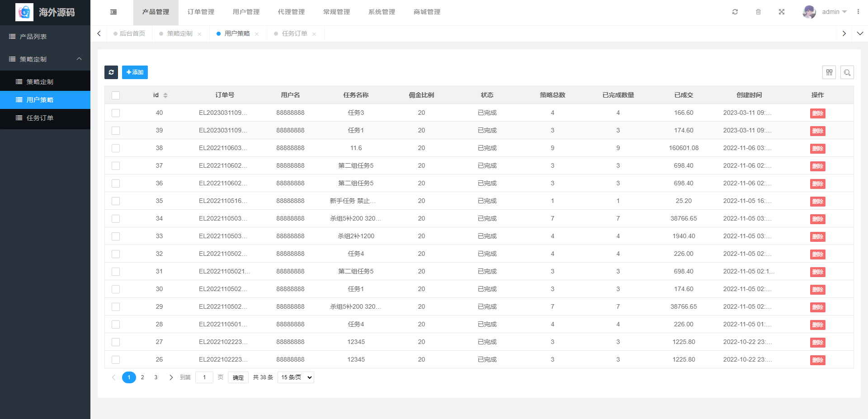This screenshot has width=868, height=419.
Task: Open the 订单管理 top menu
Action: pyautogui.click(x=201, y=12)
